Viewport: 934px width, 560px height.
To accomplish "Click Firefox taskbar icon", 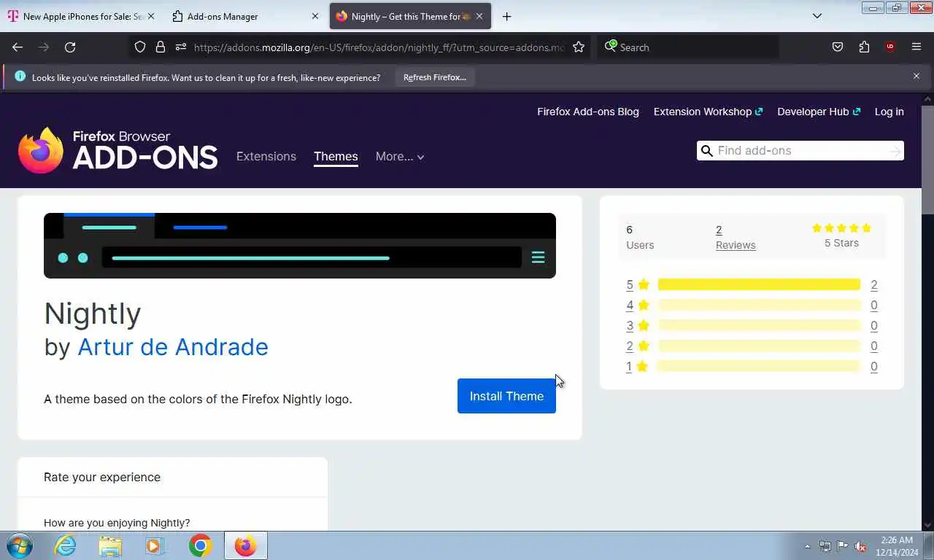I will (x=246, y=545).
